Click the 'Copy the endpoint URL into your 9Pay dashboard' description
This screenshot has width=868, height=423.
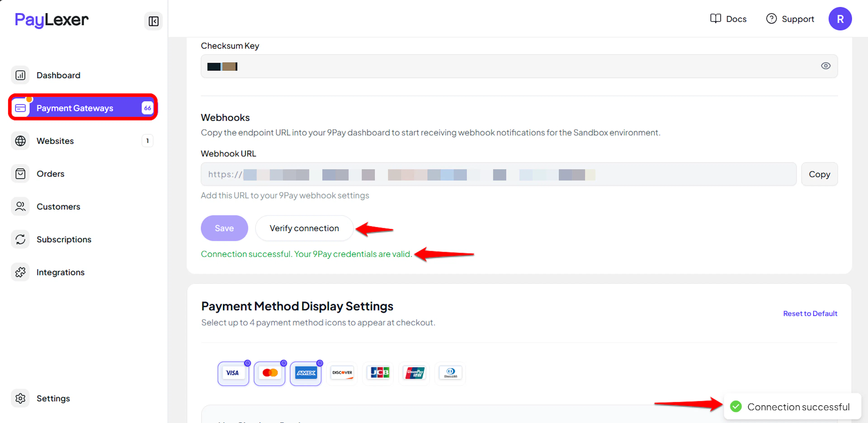pos(430,133)
